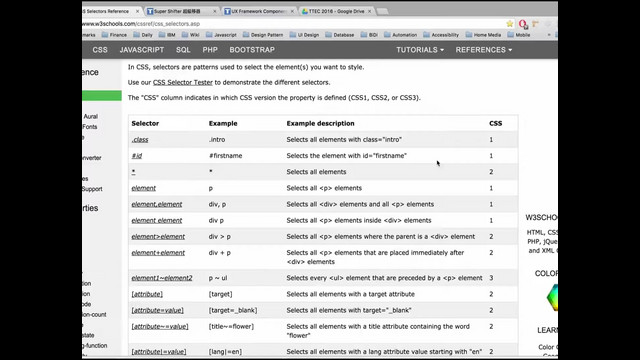Open the #id selector link
Viewport: 640px width, 360px height.
pos(137,156)
